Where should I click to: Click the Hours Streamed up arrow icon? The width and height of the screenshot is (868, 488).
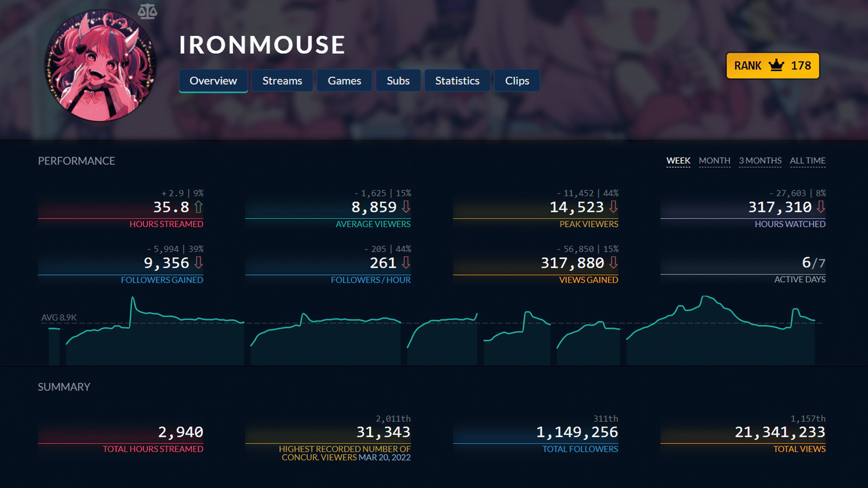point(198,207)
